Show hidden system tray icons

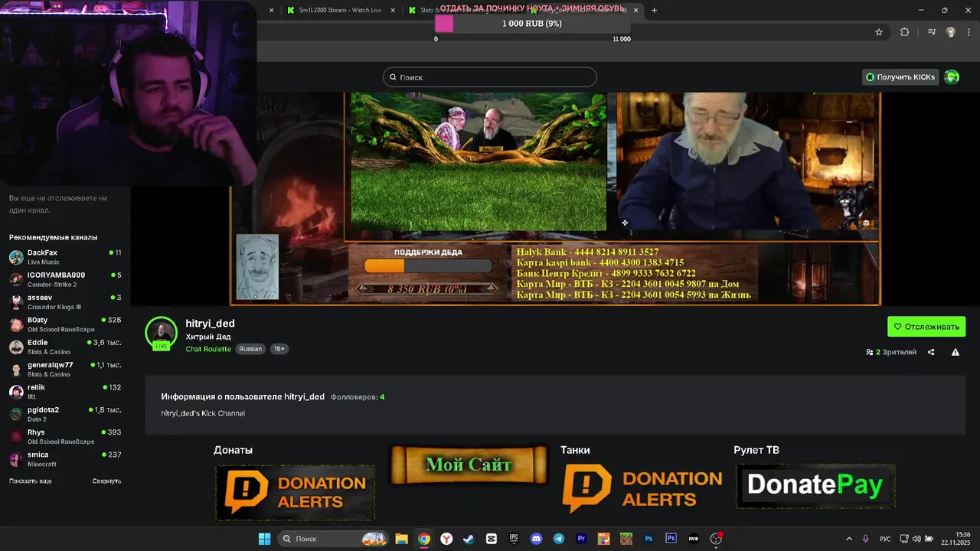point(848,539)
